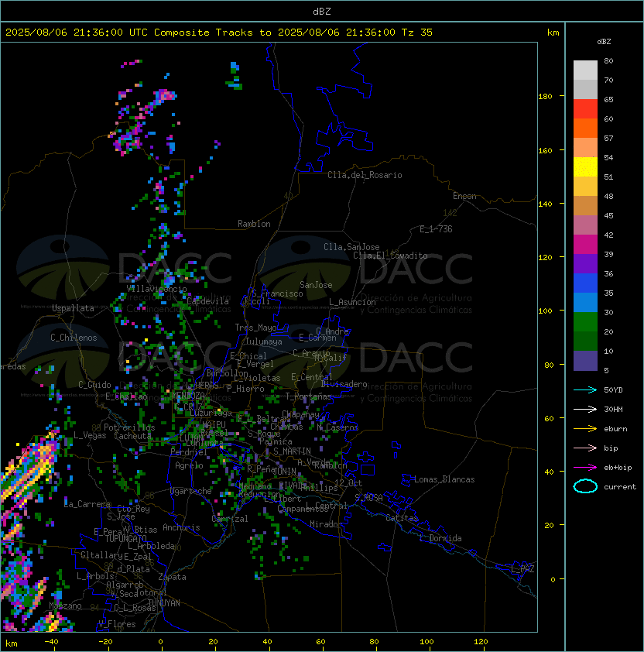644x652 pixels.
Task: Pick the light gray 80–70 dBZ swatch
Action: [585, 70]
